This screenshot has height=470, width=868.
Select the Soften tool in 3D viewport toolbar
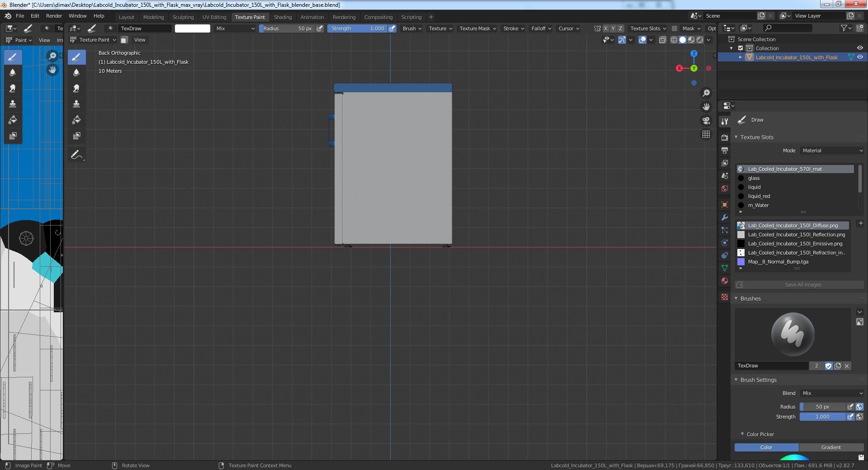[76, 72]
